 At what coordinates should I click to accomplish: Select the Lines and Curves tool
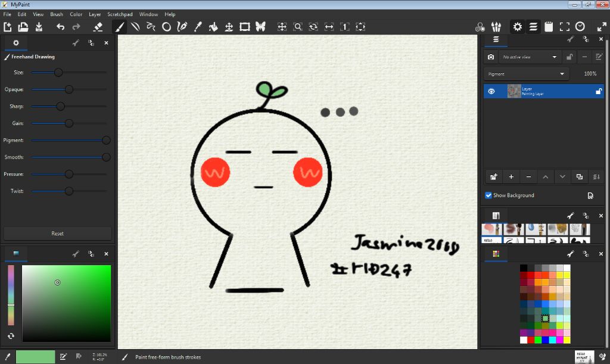click(135, 27)
